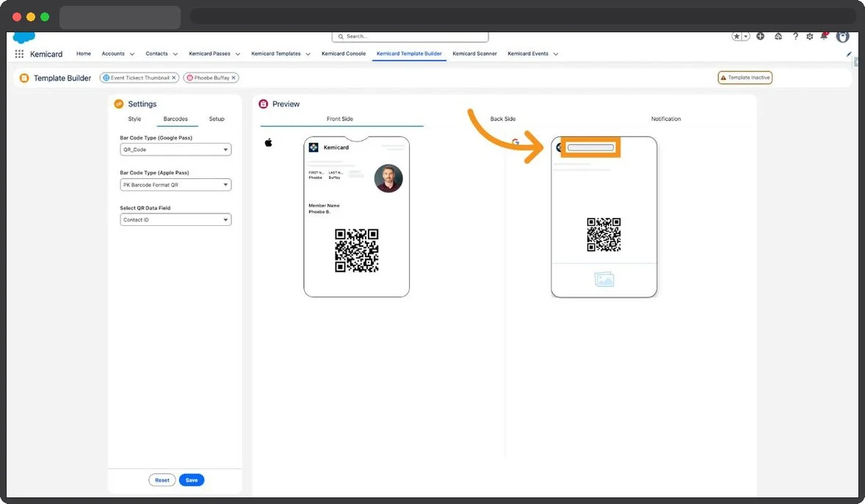
Task: Open the Setup gear icon
Action: click(x=809, y=37)
